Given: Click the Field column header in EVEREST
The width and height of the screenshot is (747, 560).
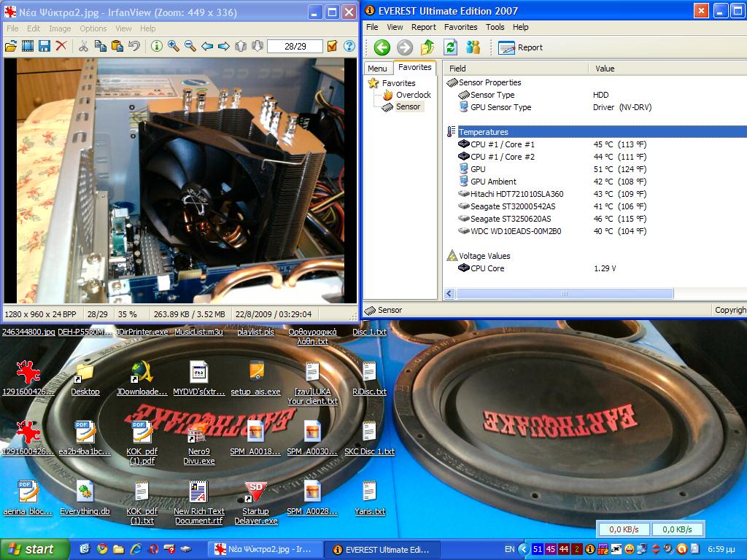Looking at the screenshot, I should tap(516, 68).
